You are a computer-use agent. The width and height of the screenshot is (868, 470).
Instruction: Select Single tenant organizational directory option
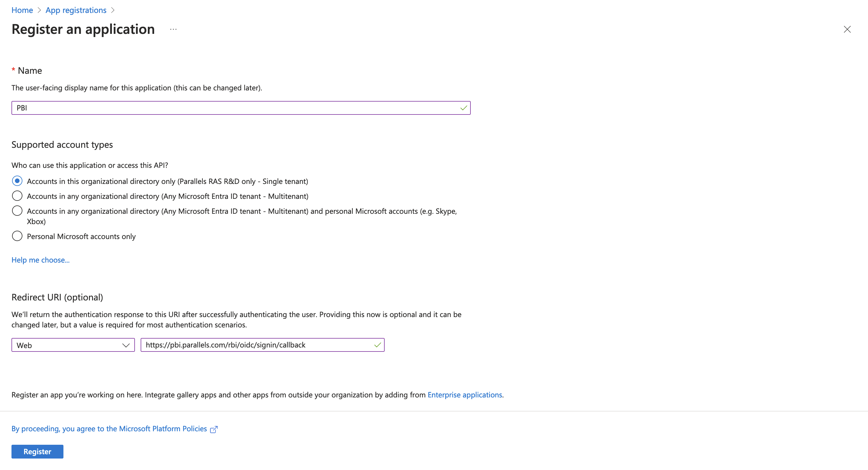click(17, 181)
